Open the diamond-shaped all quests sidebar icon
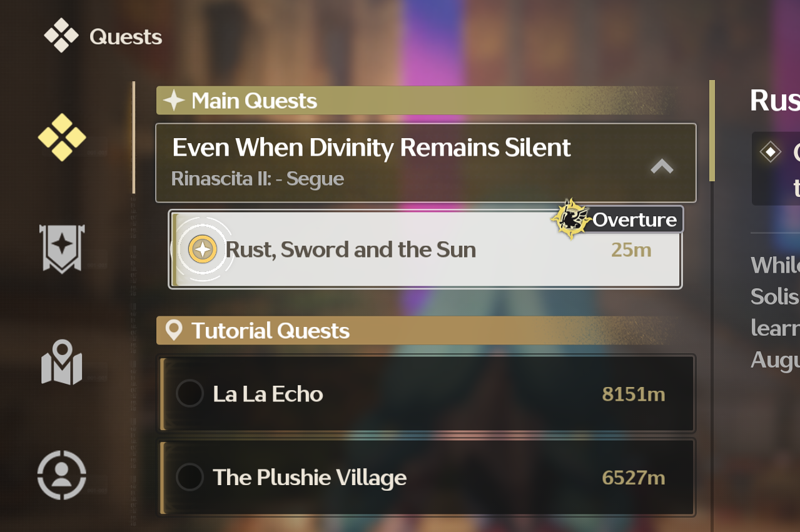Screen dimensions: 800x532 pyautogui.click(x=62, y=137)
